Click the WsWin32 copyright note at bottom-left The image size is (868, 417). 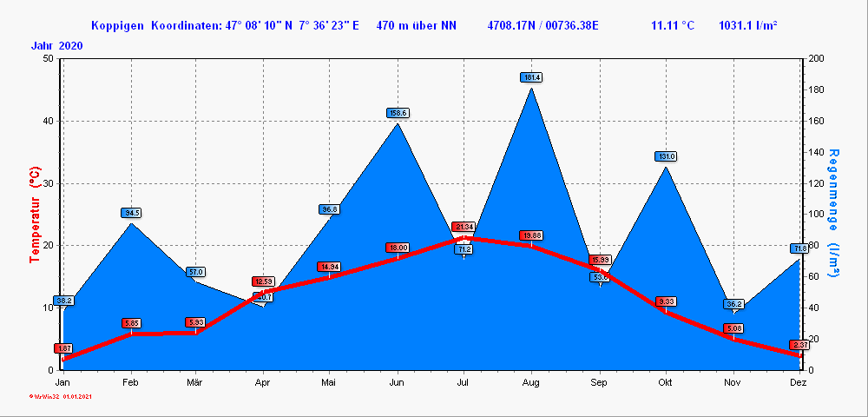pos(60,396)
